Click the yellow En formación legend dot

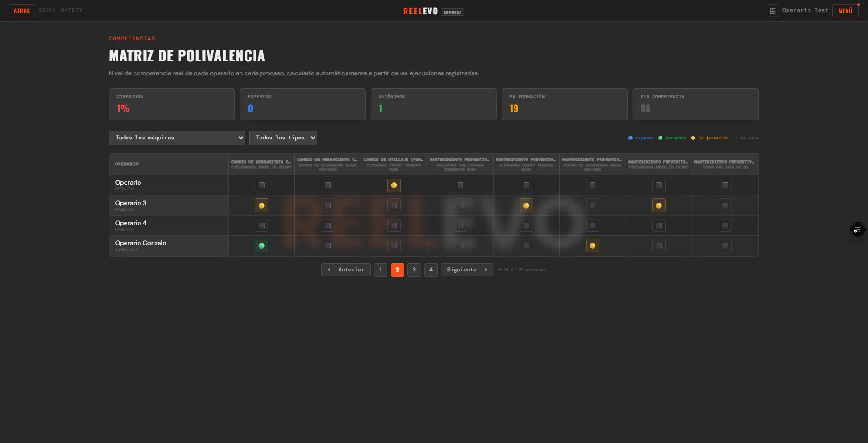693,138
